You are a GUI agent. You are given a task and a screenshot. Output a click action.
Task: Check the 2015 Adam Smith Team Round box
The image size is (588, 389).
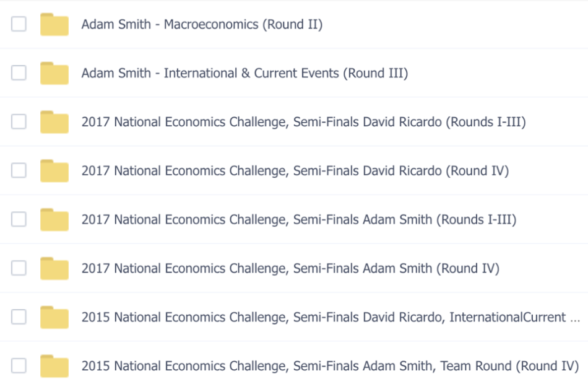(x=19, y=366)
